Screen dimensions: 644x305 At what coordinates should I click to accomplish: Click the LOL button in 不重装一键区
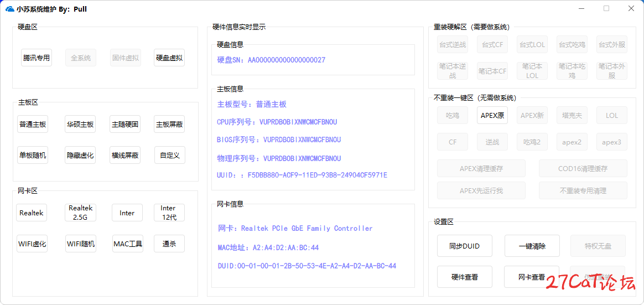point(612,116)
